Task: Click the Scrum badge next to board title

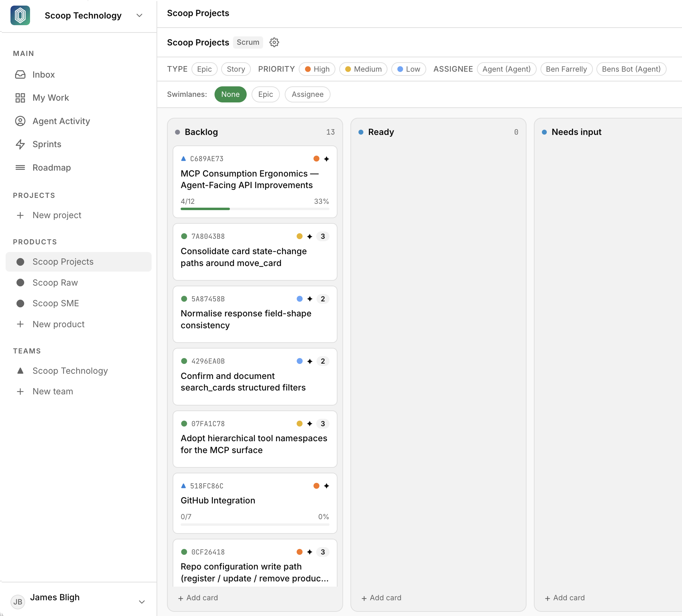Action: [x=248, y=42]
